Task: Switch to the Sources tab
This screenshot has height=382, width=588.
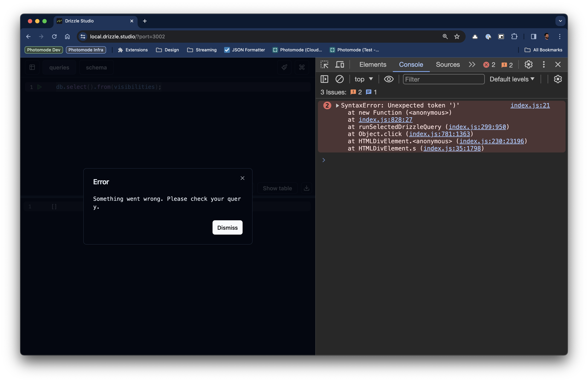Action: point(448,65)
